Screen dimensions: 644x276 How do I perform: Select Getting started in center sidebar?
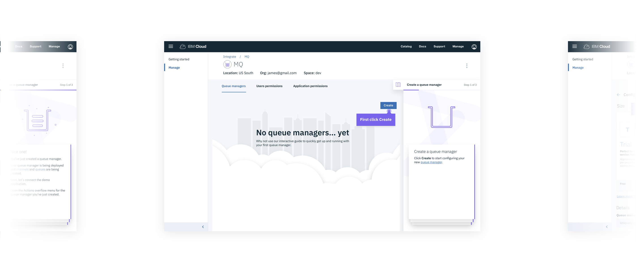(x=179, y=59)
